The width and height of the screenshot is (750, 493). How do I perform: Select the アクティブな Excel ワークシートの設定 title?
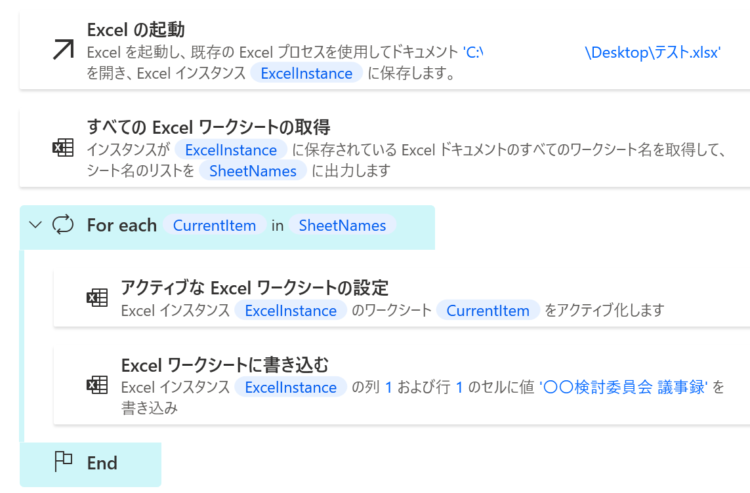click(x=254, y=288)
